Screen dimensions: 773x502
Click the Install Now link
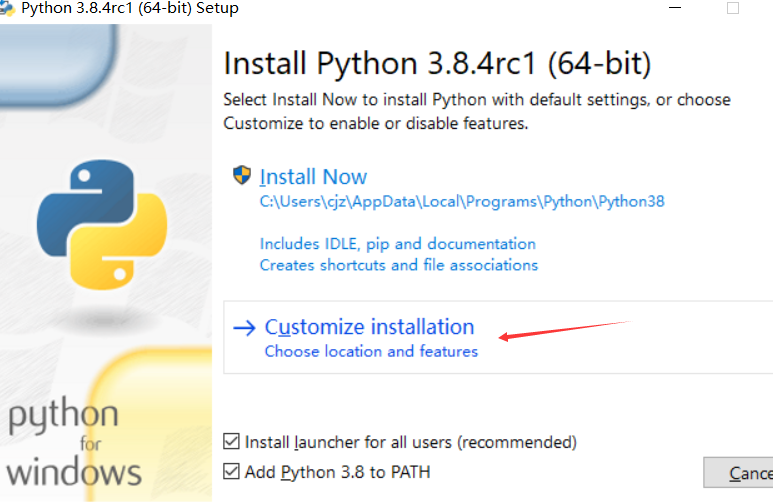[313, 177]
